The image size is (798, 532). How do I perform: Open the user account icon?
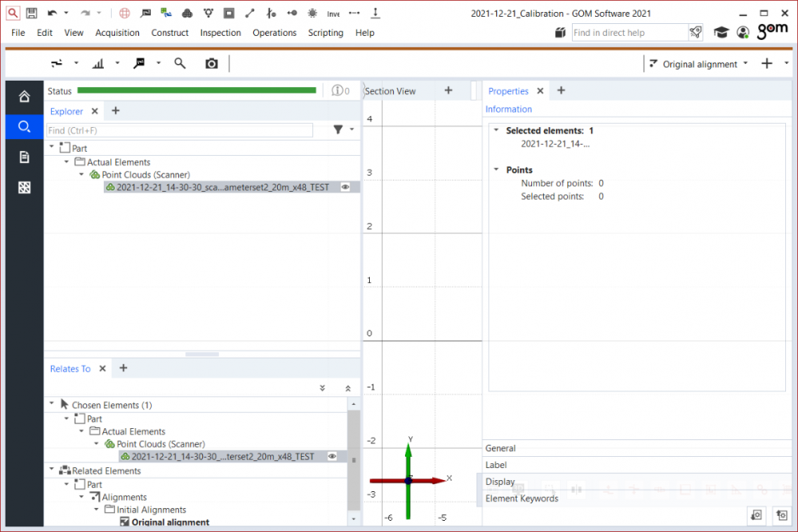742,32
